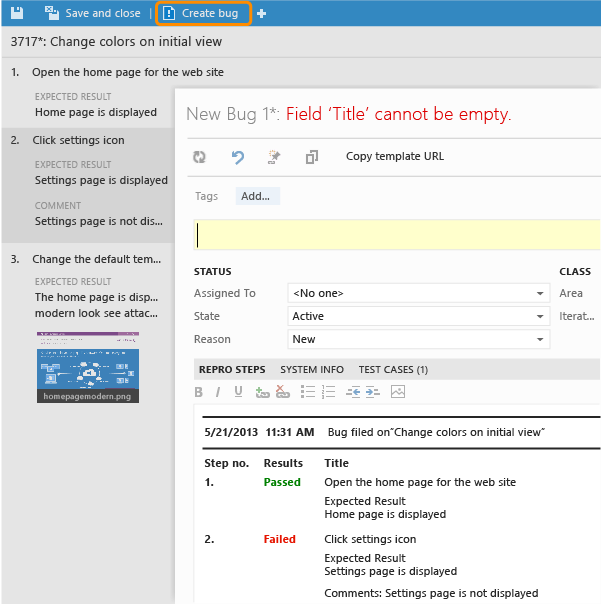The width and height of the screenshot is (601, 604).
Task: Insert an image in repro steps
Action: point(398,392)
